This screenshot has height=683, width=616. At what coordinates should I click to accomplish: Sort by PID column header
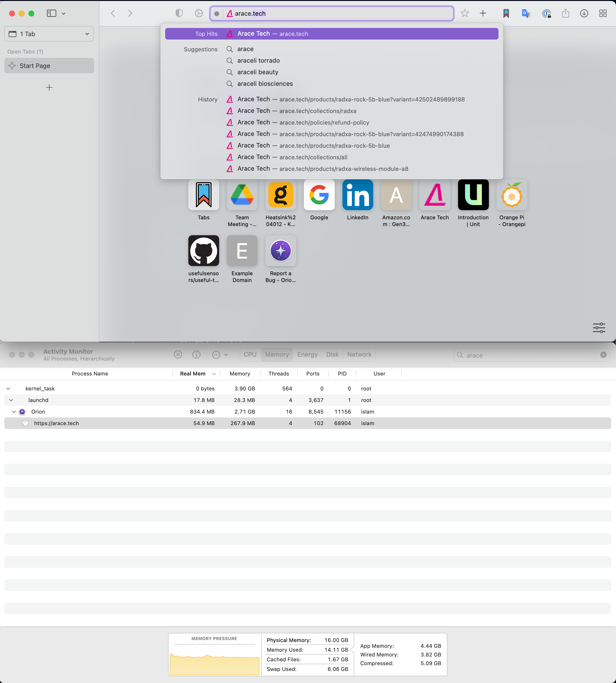pos(342,373)
